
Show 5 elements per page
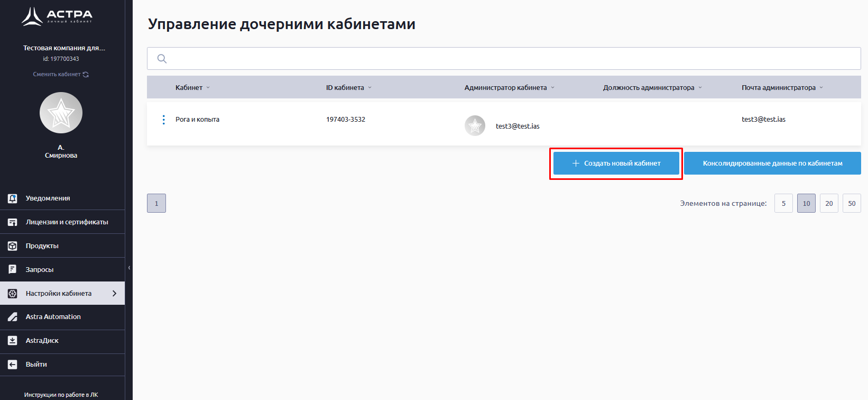[x=783, y=203]
